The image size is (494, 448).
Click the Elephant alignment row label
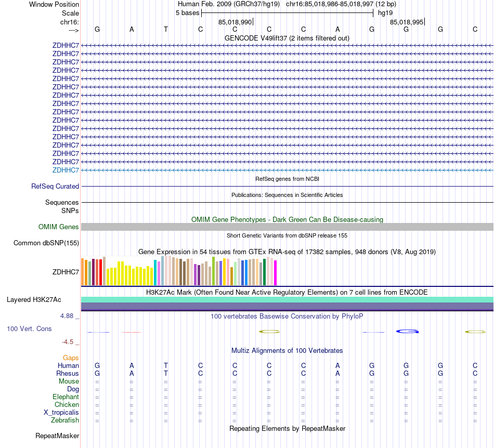coord(66,397)
